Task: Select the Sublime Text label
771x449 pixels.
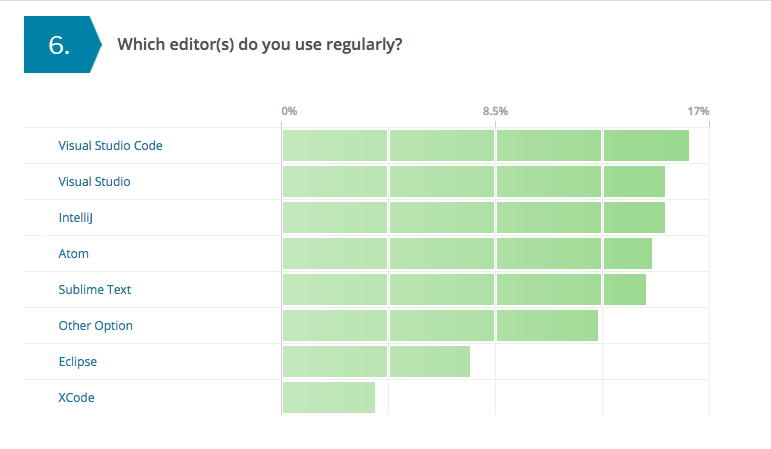Action: pyautogui.click(x=95, y=290)
